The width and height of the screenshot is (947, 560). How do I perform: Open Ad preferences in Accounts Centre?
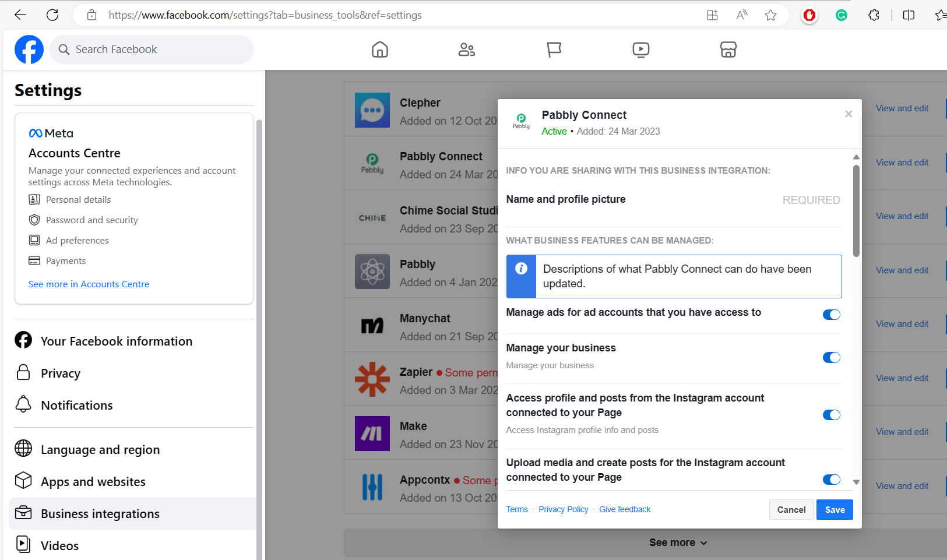69,241
